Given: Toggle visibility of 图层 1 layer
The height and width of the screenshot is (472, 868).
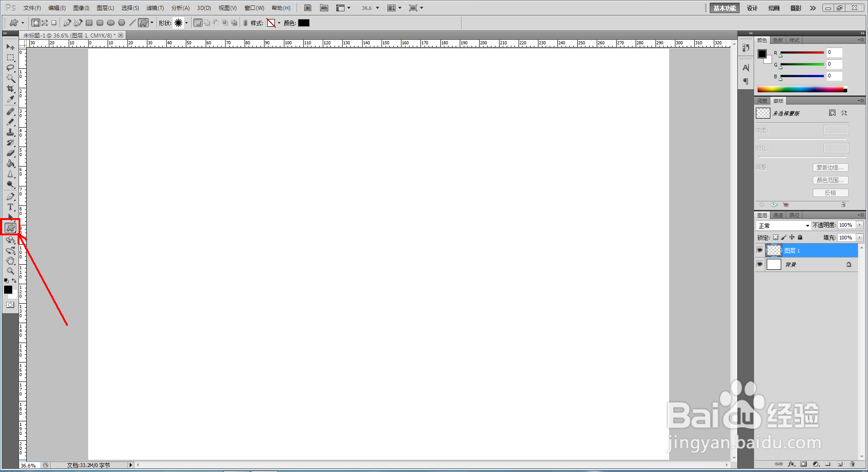Looking at the screenshot, I should [760, 250].
